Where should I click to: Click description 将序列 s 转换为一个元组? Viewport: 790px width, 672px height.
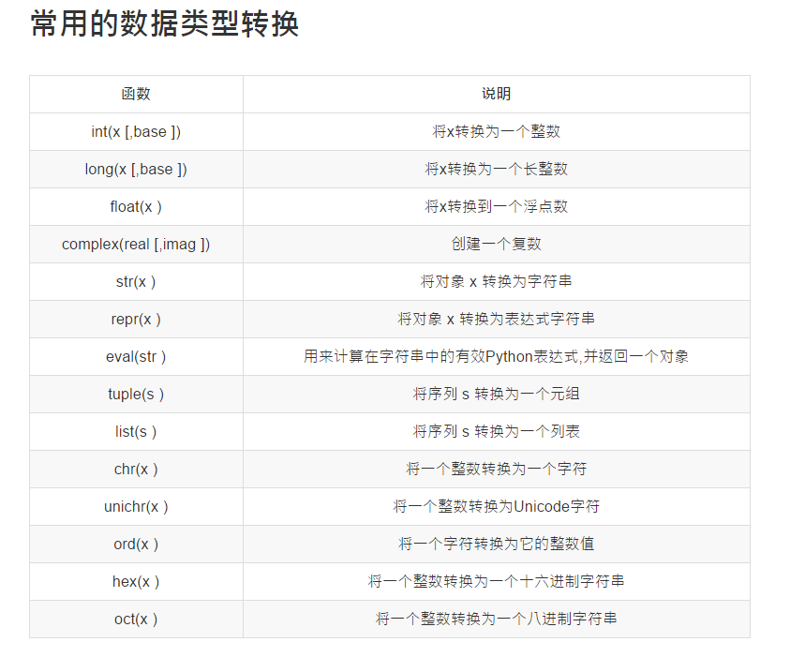pyautogui.click(x=497, y=394)
